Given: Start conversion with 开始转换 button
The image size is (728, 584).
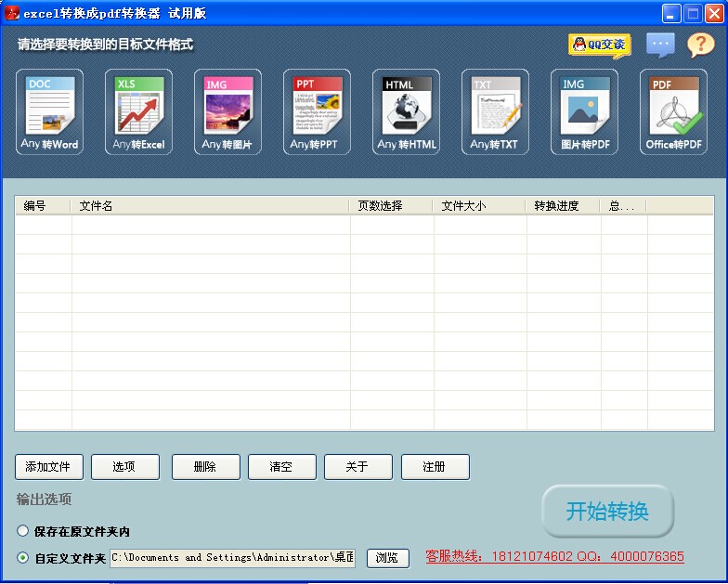Looking at the screenshot, I should coord(607,512).
